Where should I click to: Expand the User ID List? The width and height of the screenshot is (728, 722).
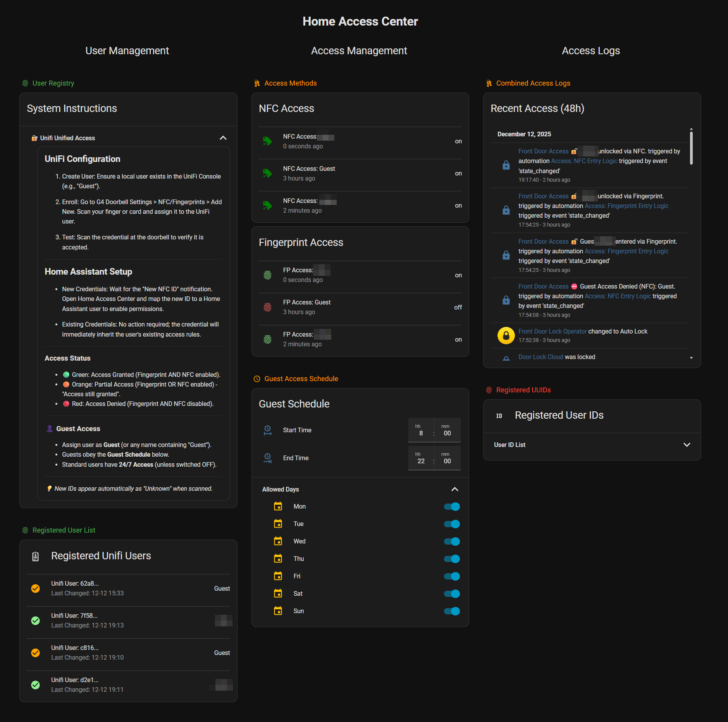coord(687,445)
